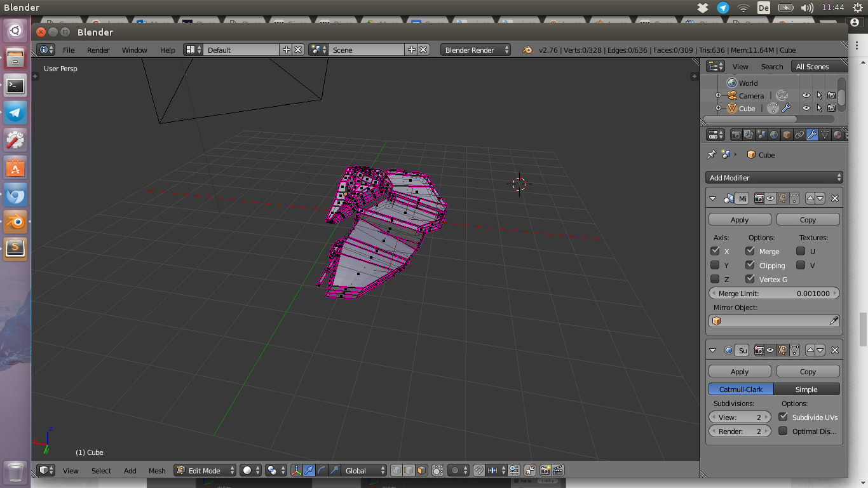This screenshot has height=488, width=868.
Task: Open the Material properties tab
Action: click(837, 135)
